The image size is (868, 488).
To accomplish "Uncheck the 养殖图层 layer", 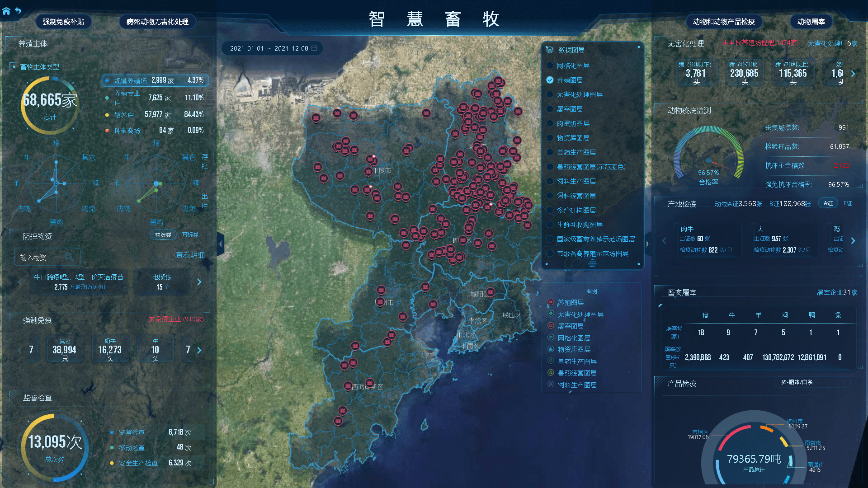I will (x=550, y=80).
